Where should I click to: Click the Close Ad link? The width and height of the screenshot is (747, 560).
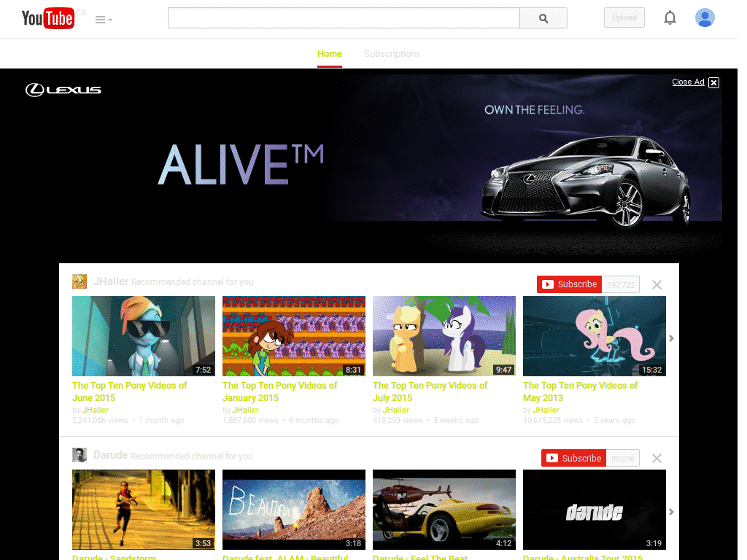(688, 82)
